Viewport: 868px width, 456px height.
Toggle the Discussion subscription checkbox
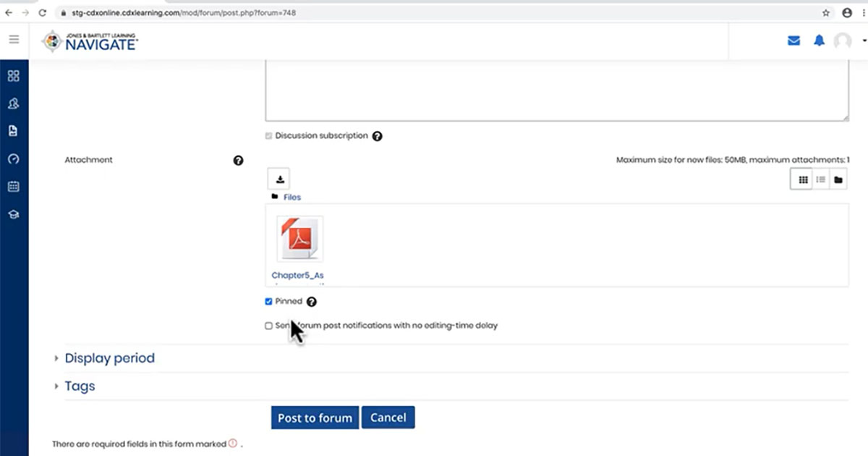(269, 136)
